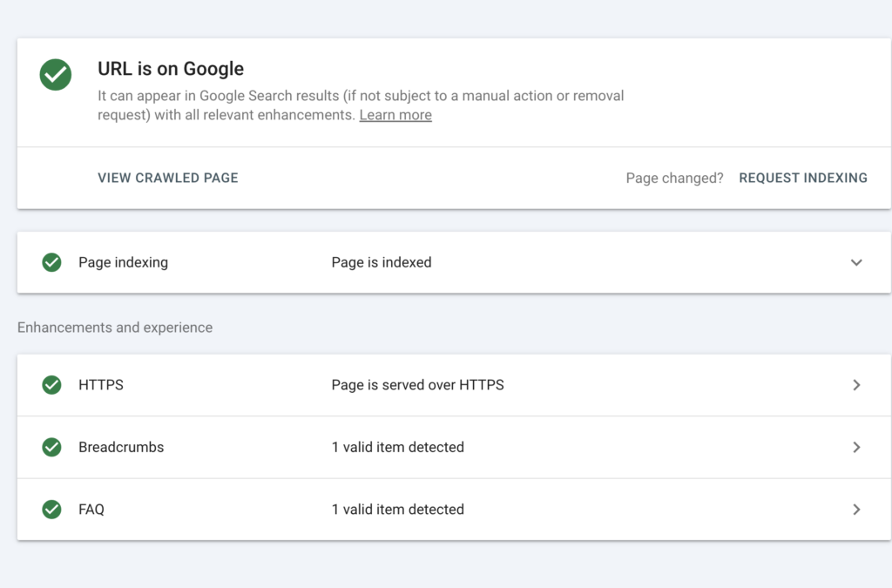The image size is (892, 588).
Task: Open the Learn more link
Action: [x=395, y=114]
